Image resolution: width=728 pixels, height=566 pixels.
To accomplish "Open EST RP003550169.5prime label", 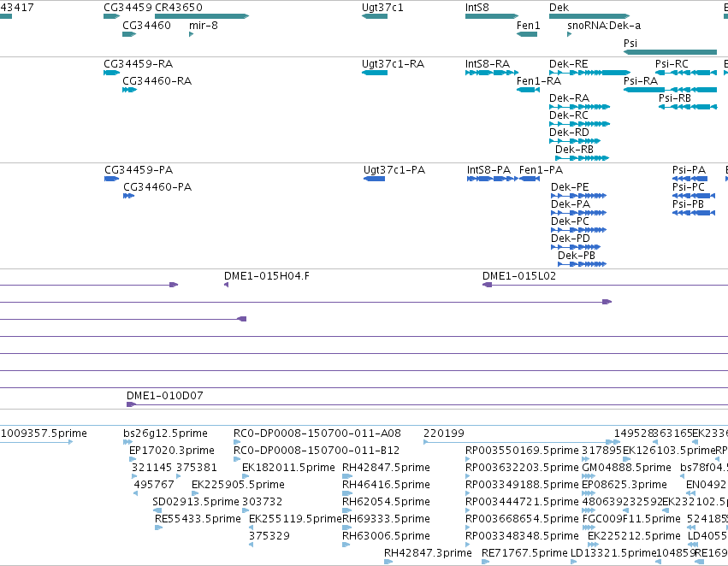I will (x=522, y=451).
